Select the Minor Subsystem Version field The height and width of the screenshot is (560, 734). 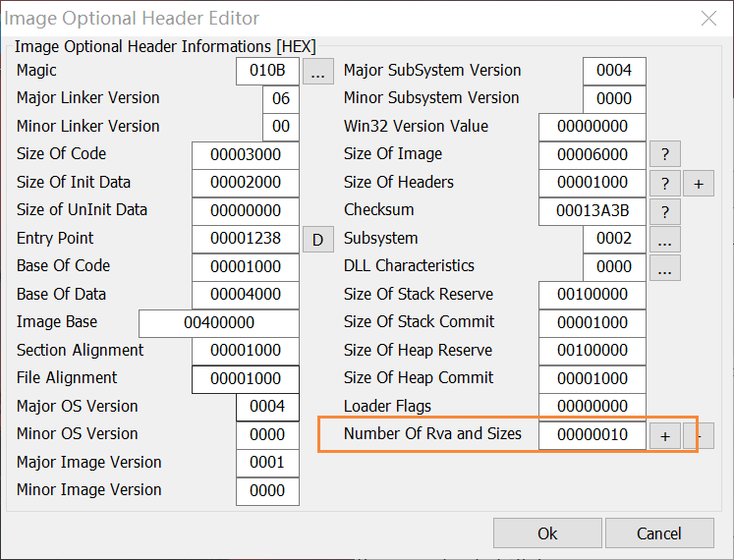[614, 99]
